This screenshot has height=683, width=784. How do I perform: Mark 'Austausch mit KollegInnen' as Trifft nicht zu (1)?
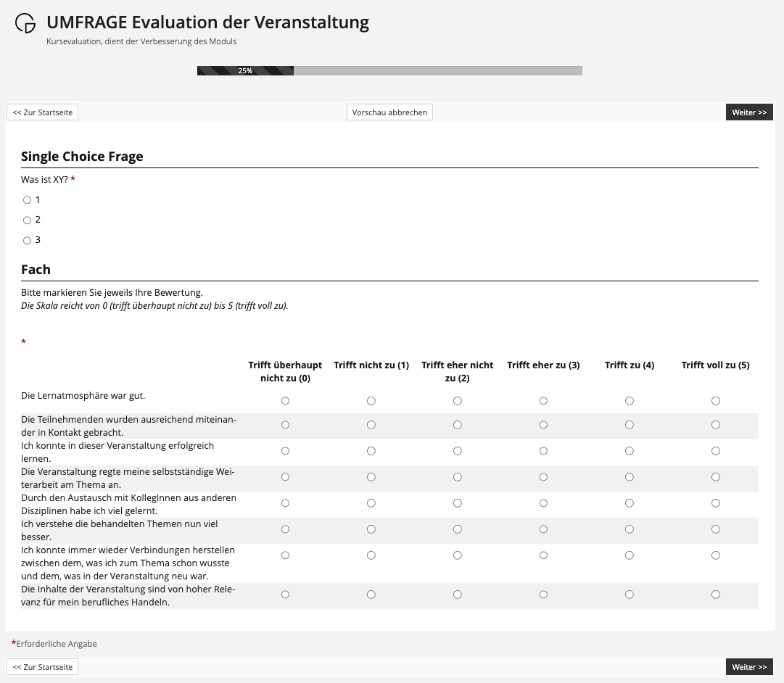tap(371, 503)
